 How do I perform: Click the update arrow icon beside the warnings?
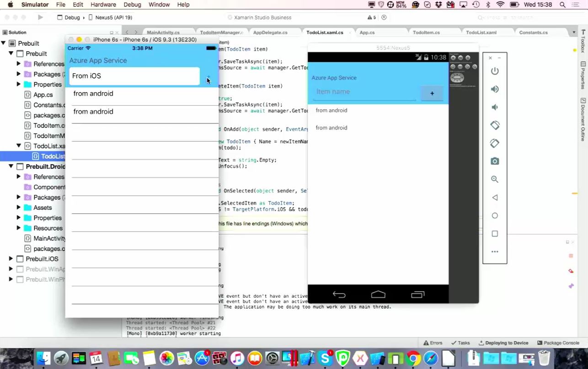click(x=384, y=17)
